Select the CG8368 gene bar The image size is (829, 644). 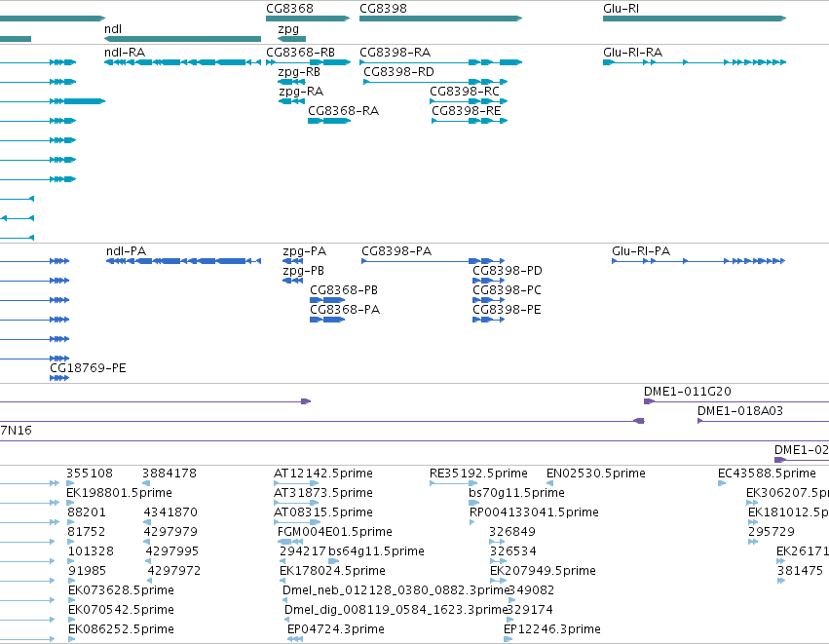click(308, 19)
